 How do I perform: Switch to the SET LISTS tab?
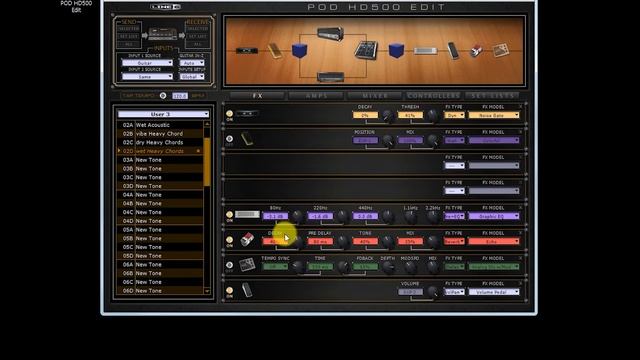(x=492, y=96)
